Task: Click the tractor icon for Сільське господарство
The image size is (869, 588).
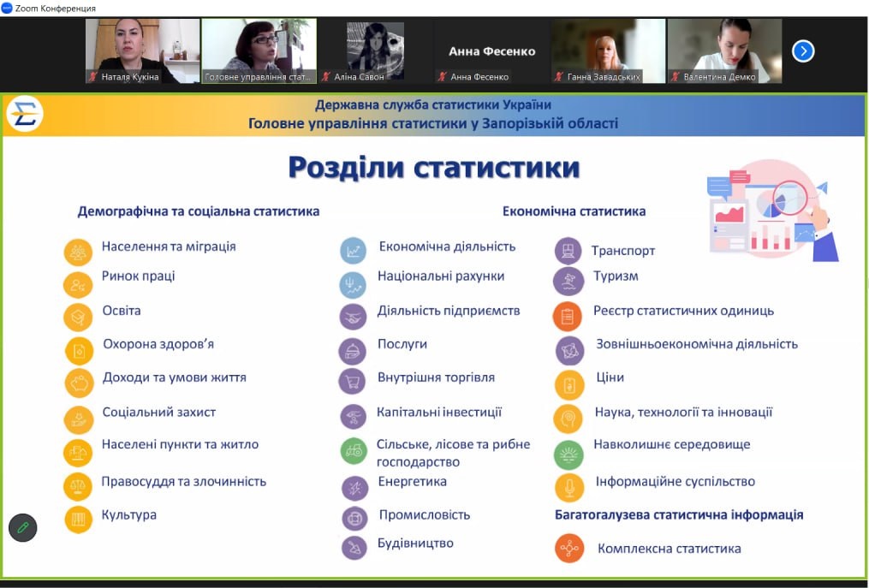Action: tap(354, 450)
